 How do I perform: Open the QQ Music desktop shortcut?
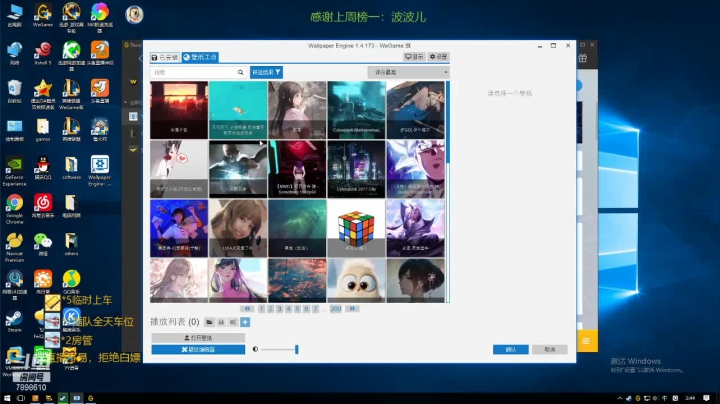click(x=71, y=282)
